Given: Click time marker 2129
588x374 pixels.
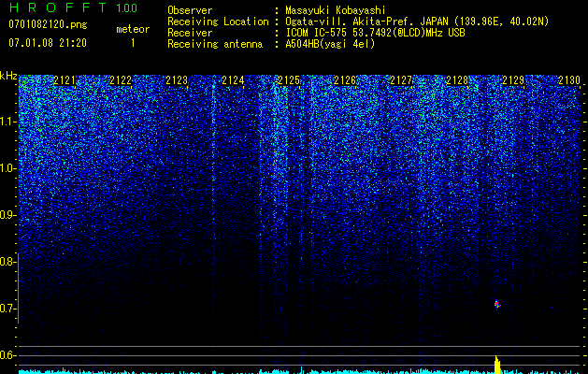Looking at the screenshot, I should click(x=513, y=80).
